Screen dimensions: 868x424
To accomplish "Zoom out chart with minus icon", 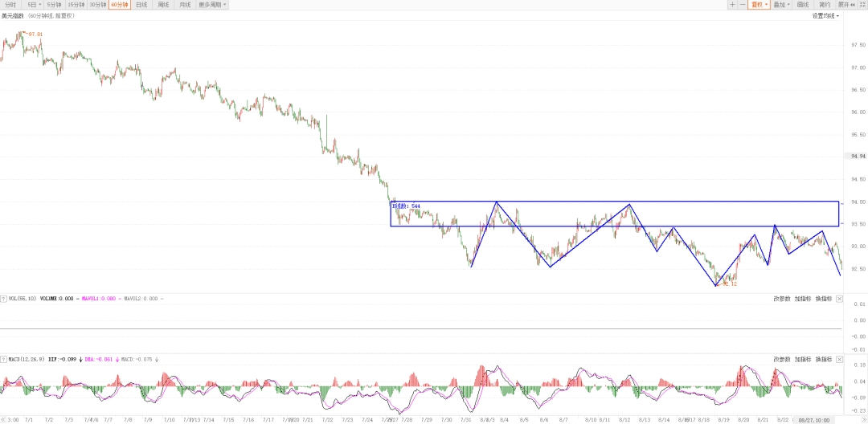I will (743, 5).
